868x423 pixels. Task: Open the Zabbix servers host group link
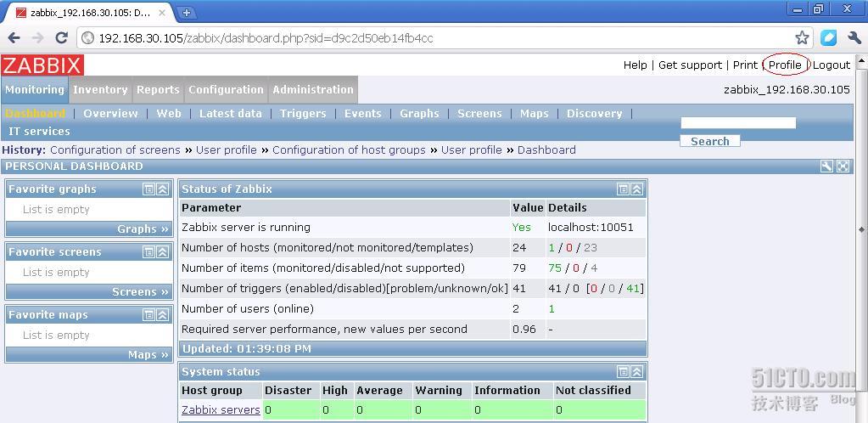[x=221, y=409]
